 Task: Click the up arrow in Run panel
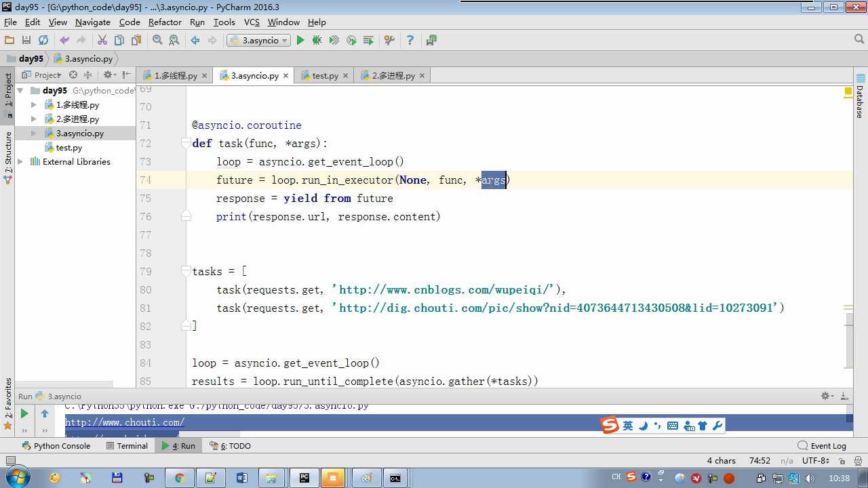coord(45,413)
